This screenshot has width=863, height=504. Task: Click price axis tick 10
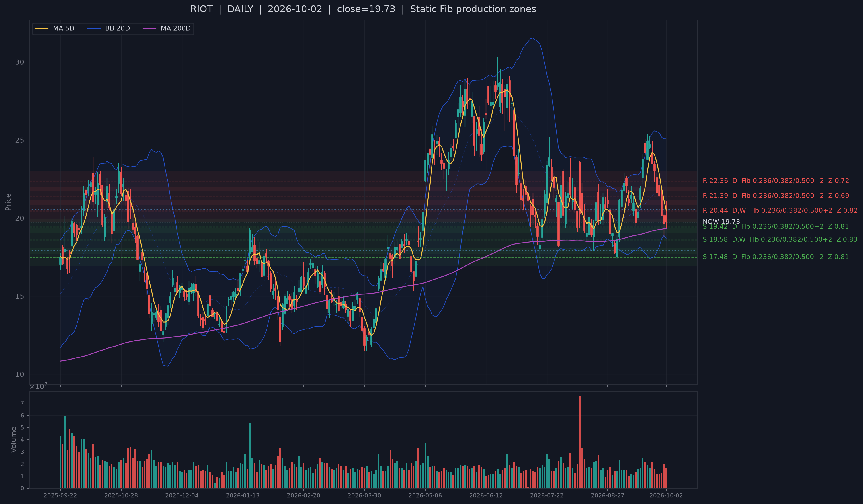(x=20, y=374)
